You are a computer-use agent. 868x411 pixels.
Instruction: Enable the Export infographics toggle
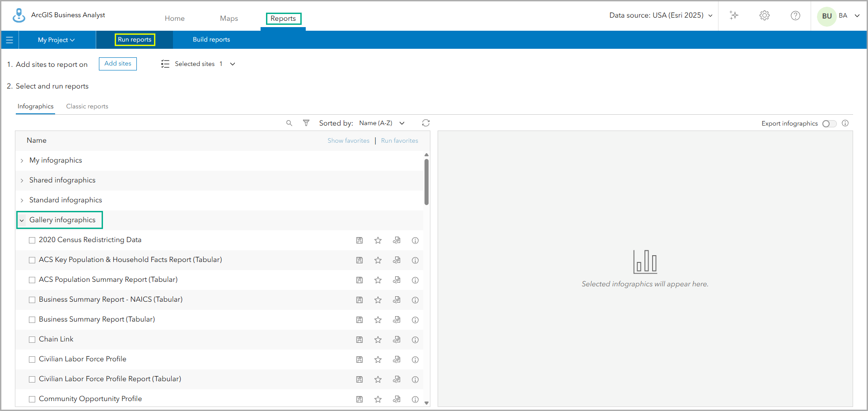829,124
